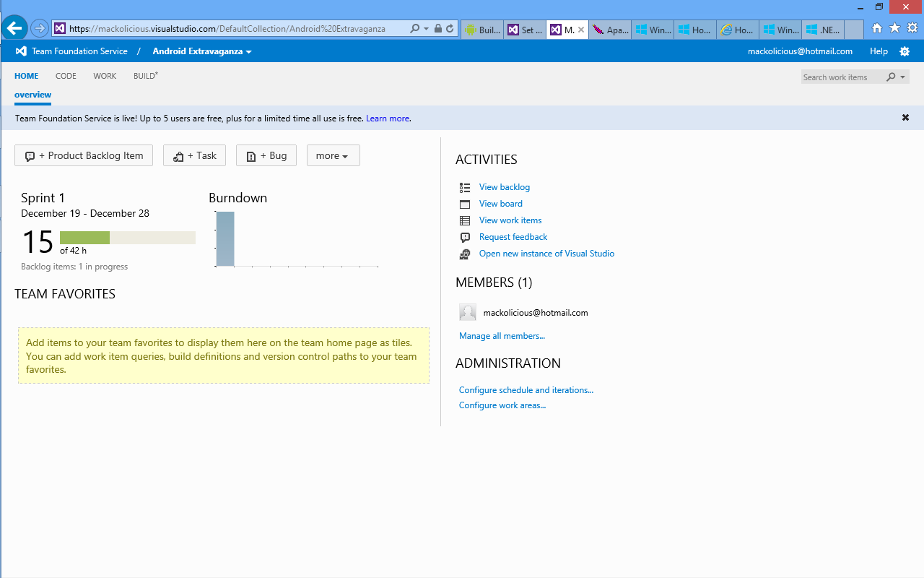The image size is (924, 578).
Task: Click the administration gear icon in header
Action: click(905, 51)
